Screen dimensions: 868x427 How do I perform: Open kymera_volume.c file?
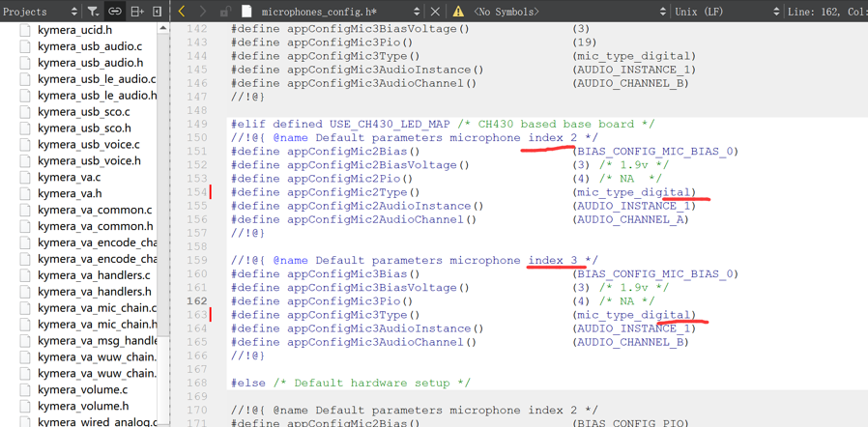tap(82, 389)
